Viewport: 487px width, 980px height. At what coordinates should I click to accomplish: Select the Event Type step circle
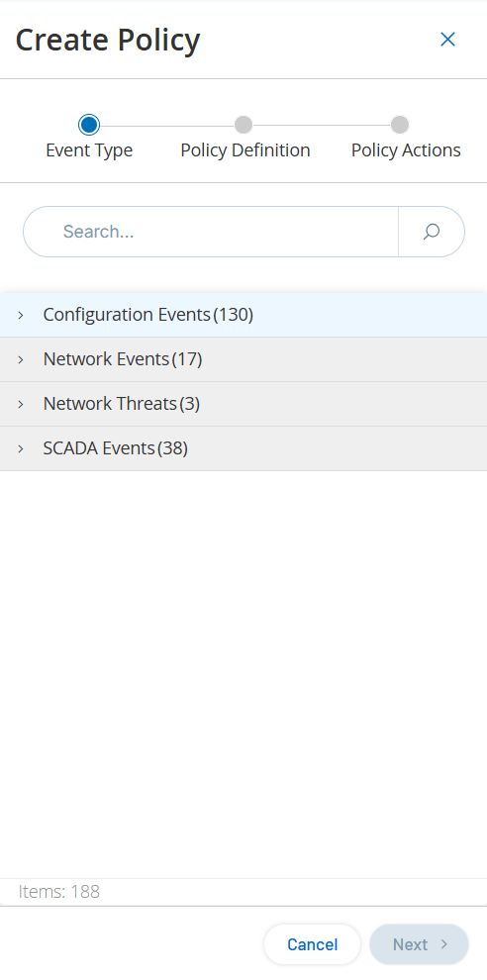(x=89, y=125)
